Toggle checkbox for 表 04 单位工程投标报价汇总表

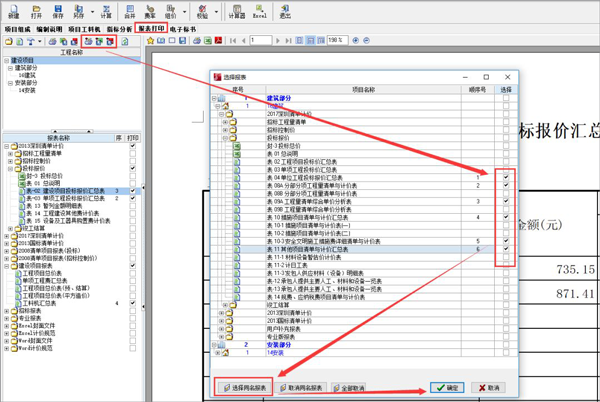(506, 178)
